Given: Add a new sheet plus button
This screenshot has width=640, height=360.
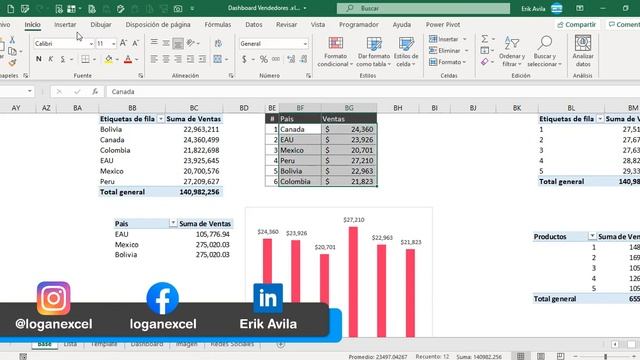Looking at the screenshot, I should [x=280, y=344].
